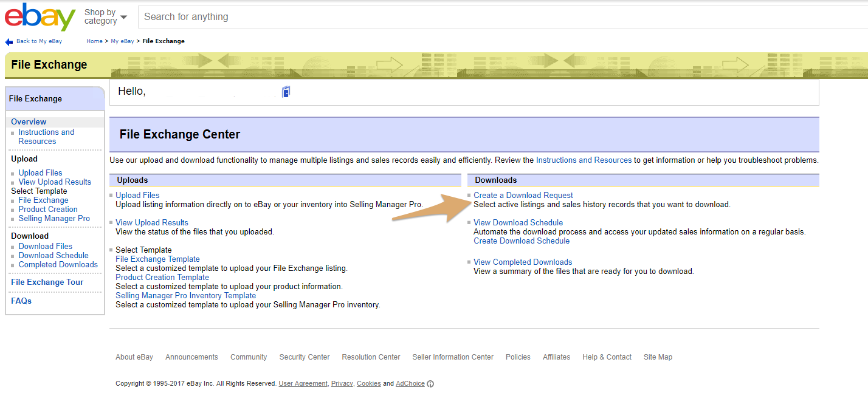Click Instructions and Resources in the intro sentence
The image size is (868, 410).
point(584,160)
